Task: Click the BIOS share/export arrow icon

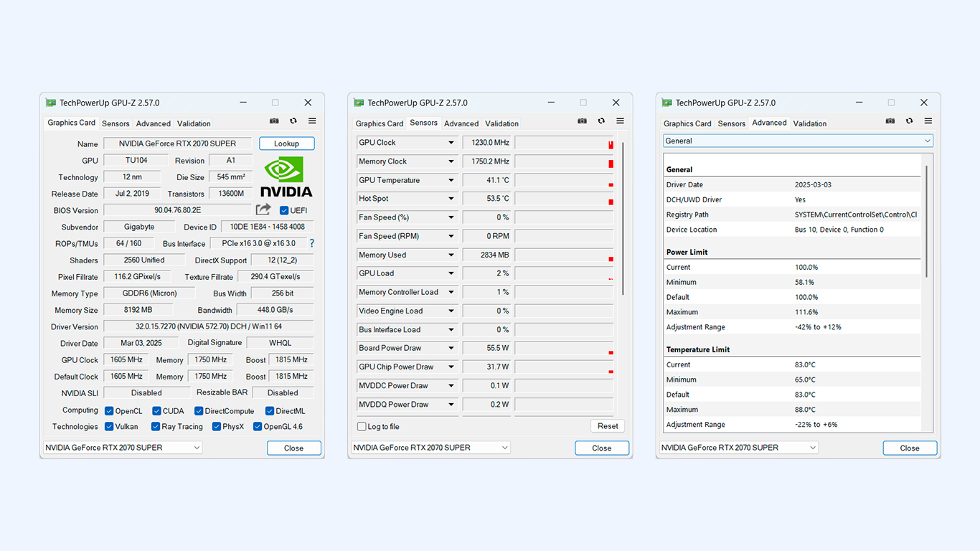Action: (263, 209)
